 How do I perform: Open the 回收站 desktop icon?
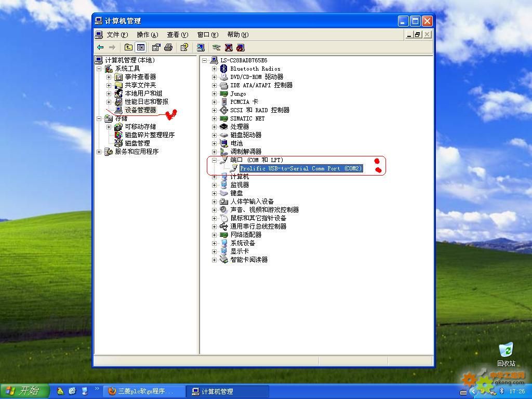coord(506,354)
